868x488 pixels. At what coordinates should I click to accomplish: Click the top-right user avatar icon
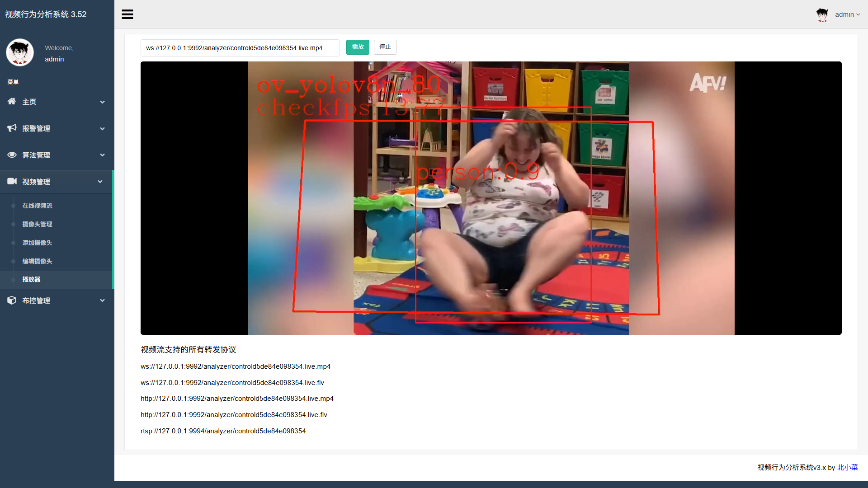(x=822, y=14)
